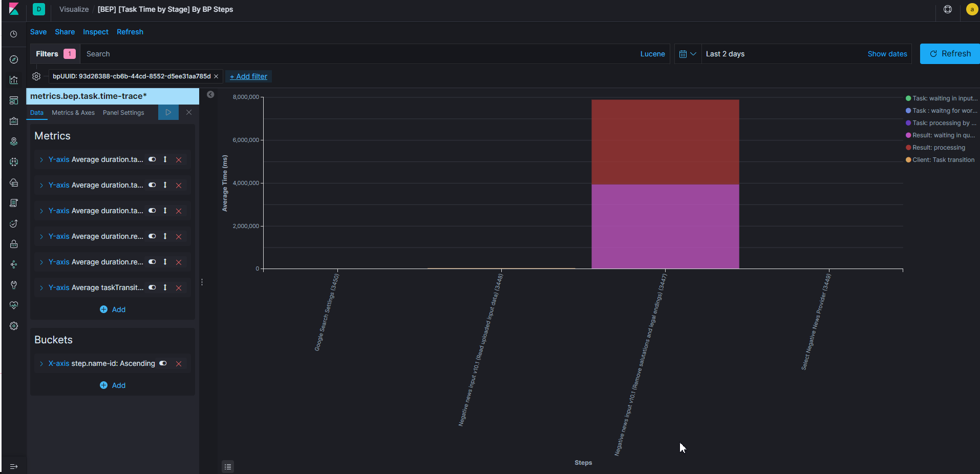Open Machine Learning icon in sidebar
The height and width of the screenshot is (474, 980).
[x=14, y=162]
